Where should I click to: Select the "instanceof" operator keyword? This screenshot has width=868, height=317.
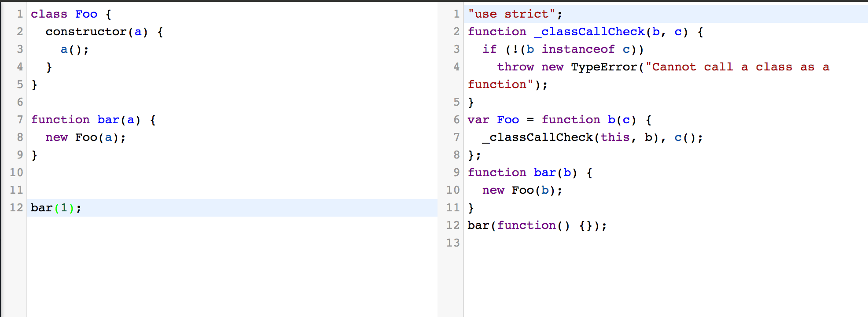578,49
